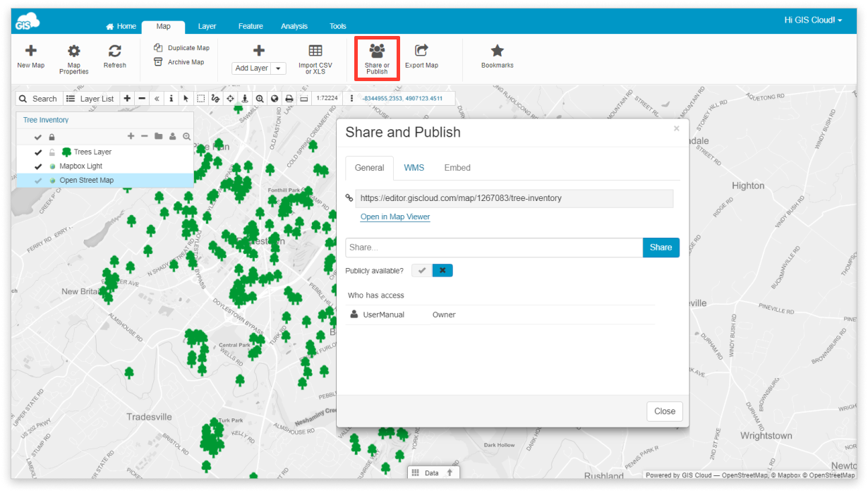Click the New Map icon
Screen dimensions: 868x493
(x=31, y=51)
